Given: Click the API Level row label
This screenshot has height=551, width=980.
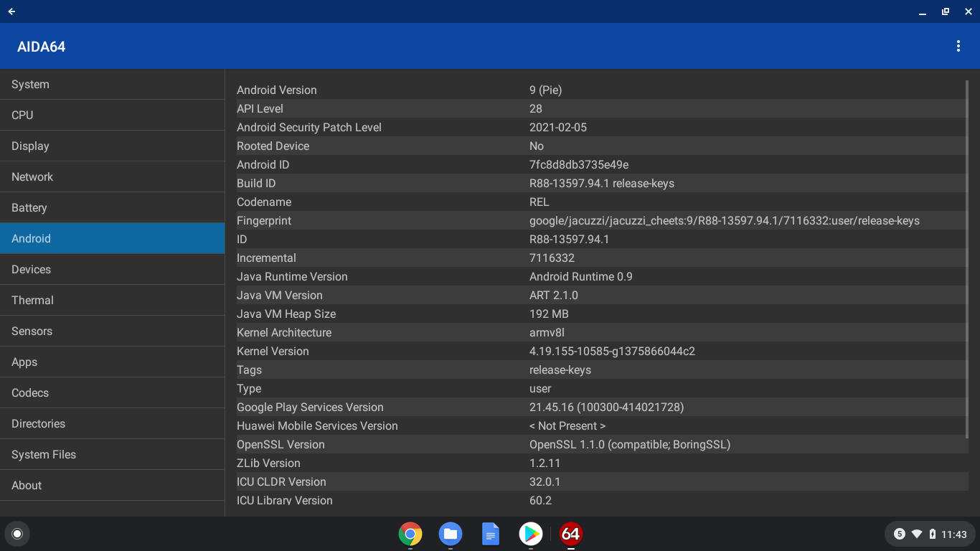Looking at the screenshot, I should click(260, 108).
